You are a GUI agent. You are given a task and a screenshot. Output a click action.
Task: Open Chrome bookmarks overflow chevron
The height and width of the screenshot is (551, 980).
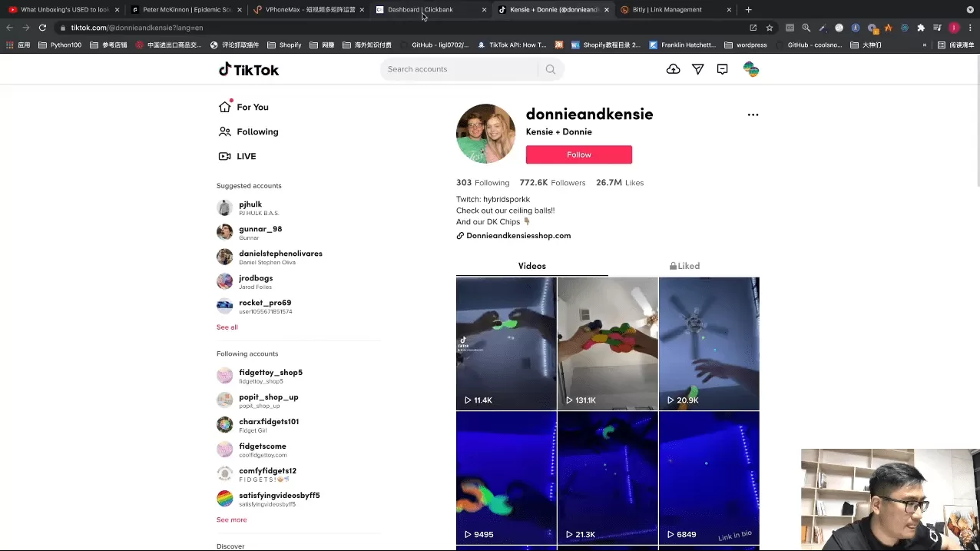click(925, 45)
